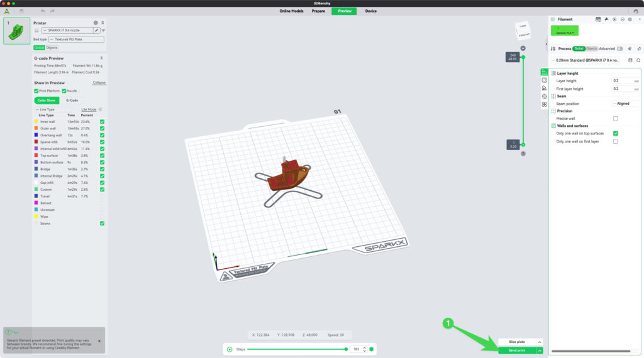Search process settings with the magnifier icon
644x358 pixels.
click(638, 60)
